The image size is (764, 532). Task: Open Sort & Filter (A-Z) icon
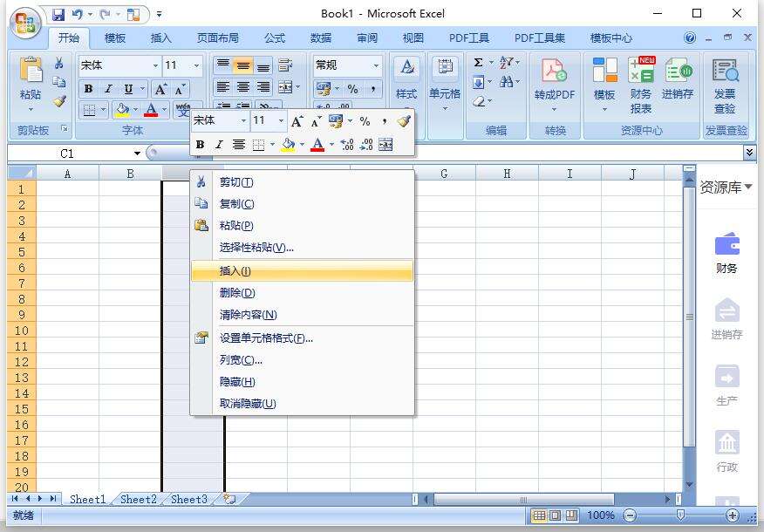point(507,63)
